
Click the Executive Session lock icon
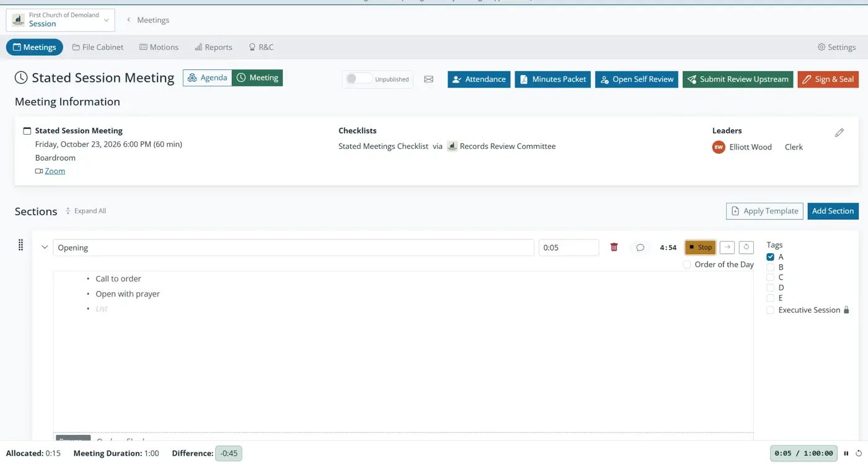tap(846, 310)
